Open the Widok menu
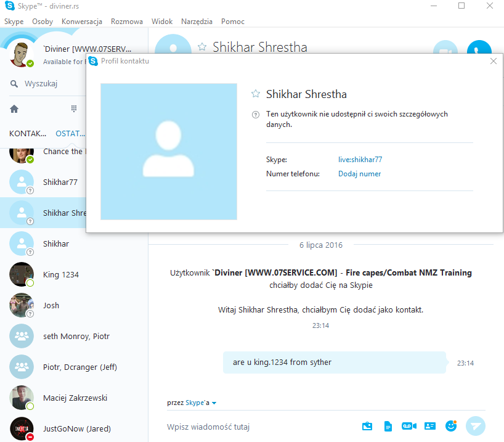 [162, 22]
